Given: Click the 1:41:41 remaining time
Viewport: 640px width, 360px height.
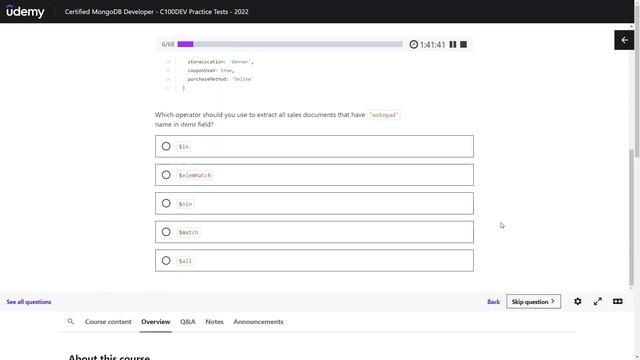Looking at the screenshot, I should tap(432, 44).
